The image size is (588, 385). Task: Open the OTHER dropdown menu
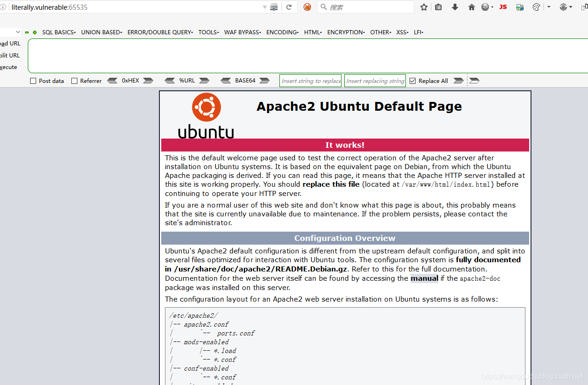point(380,32)
